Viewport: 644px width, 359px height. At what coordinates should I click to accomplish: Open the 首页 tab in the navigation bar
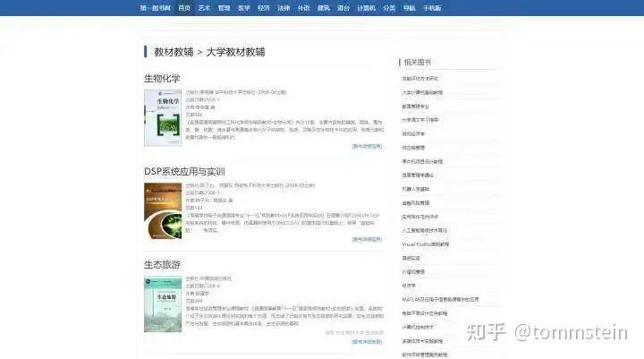tap(184, 8)
